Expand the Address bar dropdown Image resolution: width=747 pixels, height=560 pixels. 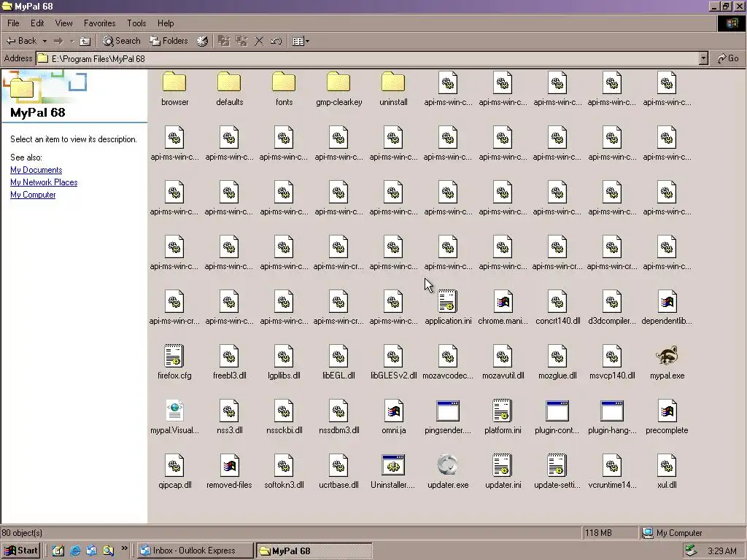point(703,58)
